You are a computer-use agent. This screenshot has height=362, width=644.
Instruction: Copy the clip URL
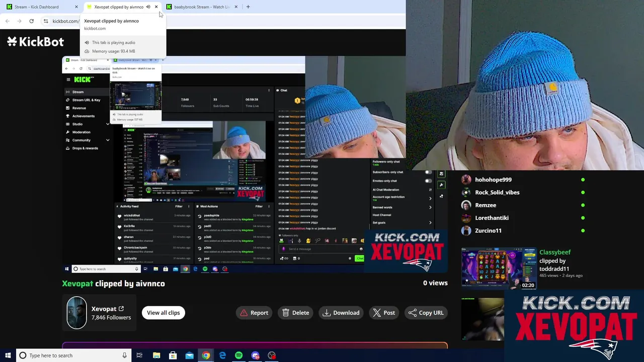point(426,313)
